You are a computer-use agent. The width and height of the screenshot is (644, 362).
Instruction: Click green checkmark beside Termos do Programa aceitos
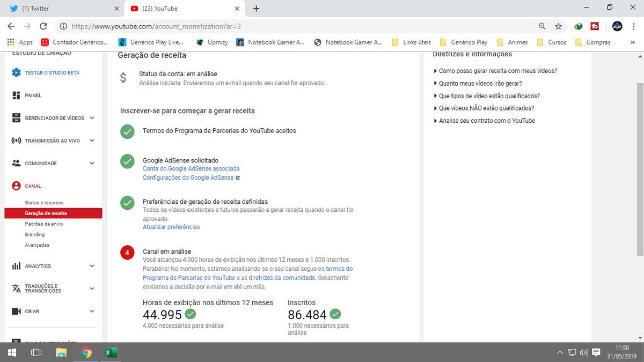(127, 131)
